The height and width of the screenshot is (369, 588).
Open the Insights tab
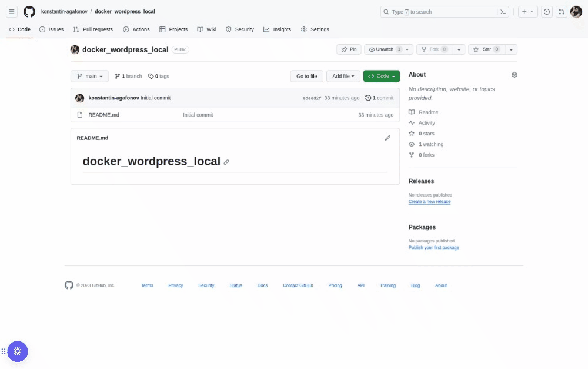(277, 29)
